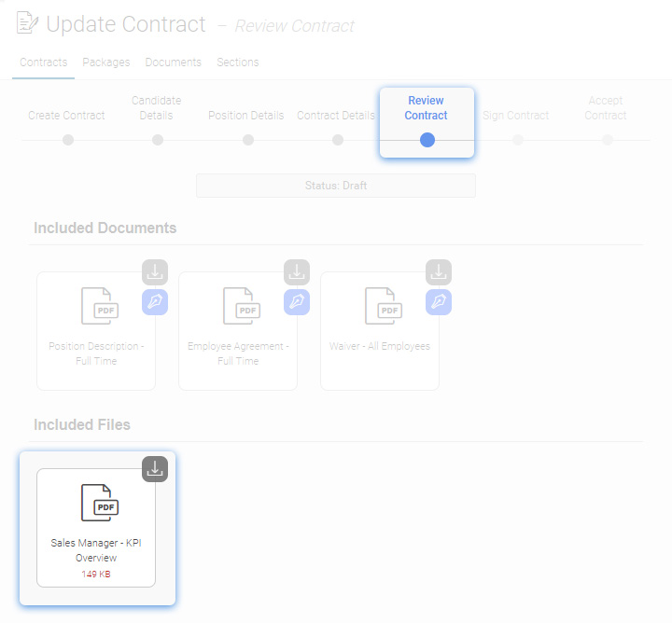Image resolution: width=672 pixels, height=623 pixels.
Task: Download the Waiver - All Employees document
Action: click(439, 272)
